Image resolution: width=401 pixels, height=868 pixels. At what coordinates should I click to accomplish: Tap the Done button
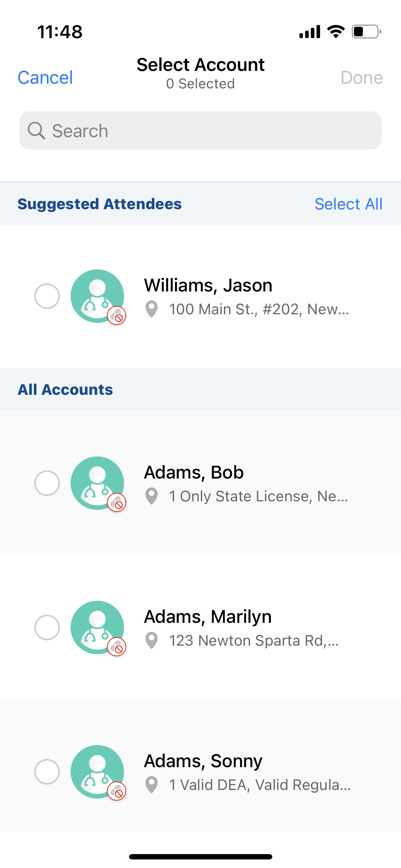point(361,77)
